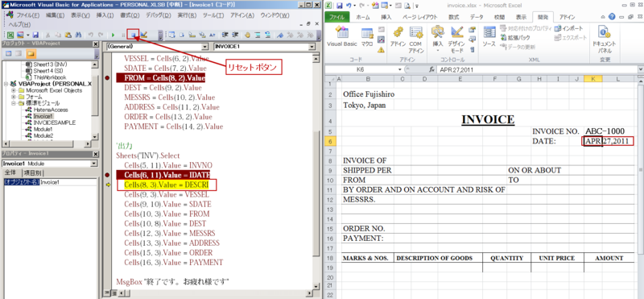Expand Microsoft Excel Objects folder
The image size is (644, 299).
[14, 90]
